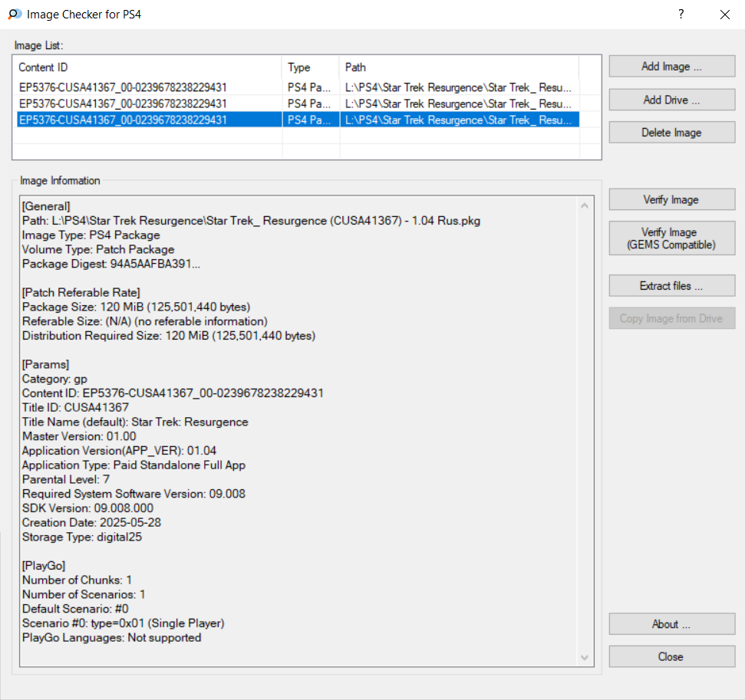Viewport: 745px width, 700px height.
Task: Click the Image Type: PS4 Package line
Action: click(91, 235)
